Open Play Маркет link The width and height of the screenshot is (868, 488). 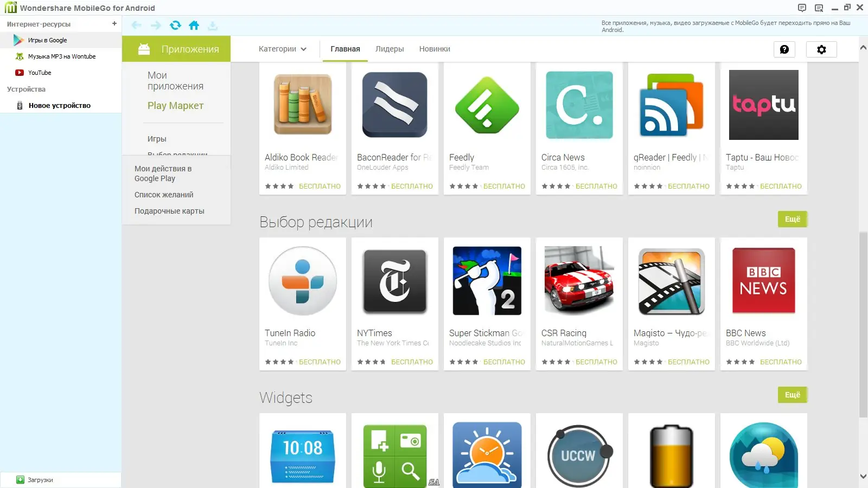175,105
